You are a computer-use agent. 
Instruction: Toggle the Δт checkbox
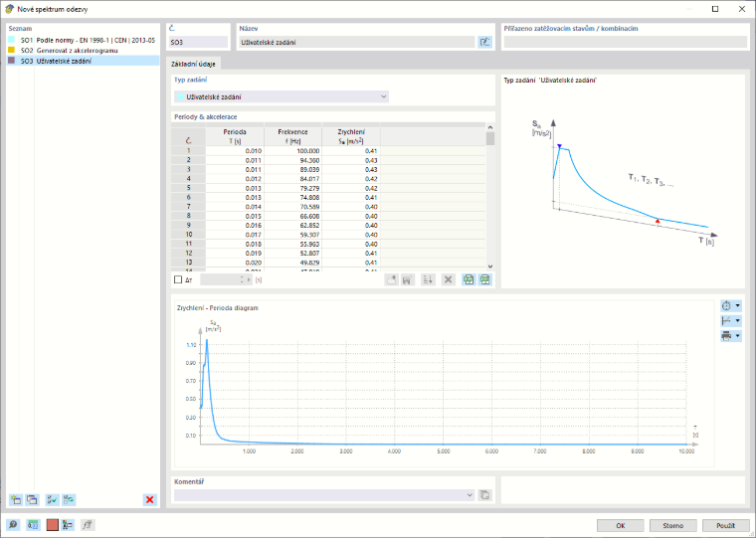coord(178,279)
